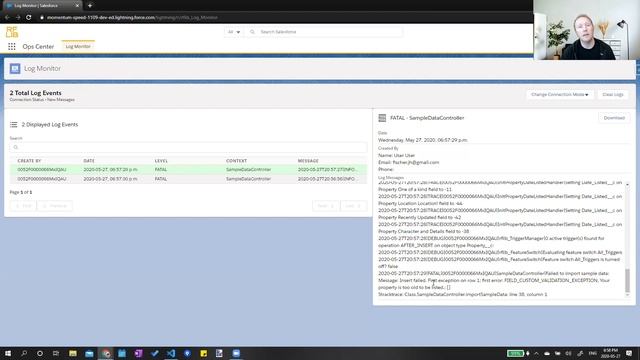Viewport: 640px width, 360px height.
Task: Click the CONTEXT column header
Action: [236, 161]
